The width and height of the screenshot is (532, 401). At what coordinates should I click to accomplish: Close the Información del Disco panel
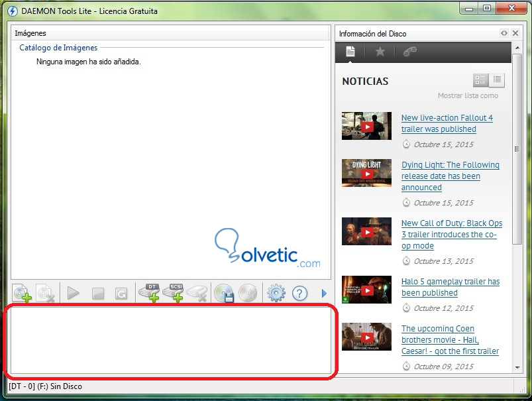515,33
